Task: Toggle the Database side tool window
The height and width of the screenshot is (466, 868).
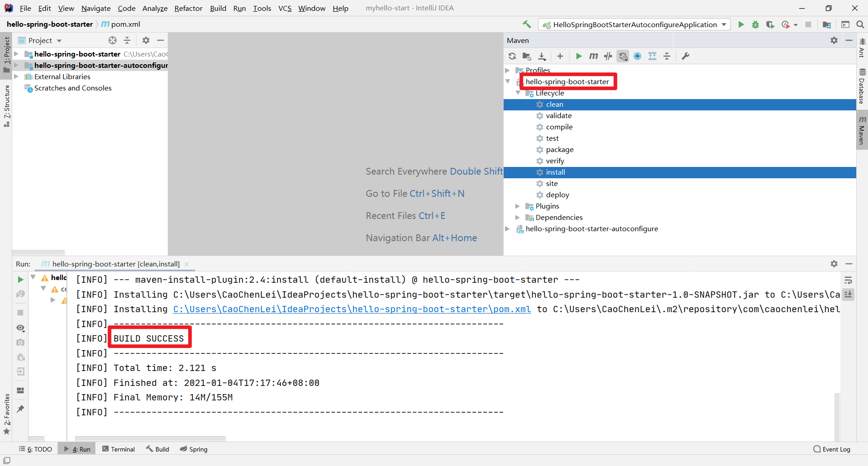Action: coord(862,86)
